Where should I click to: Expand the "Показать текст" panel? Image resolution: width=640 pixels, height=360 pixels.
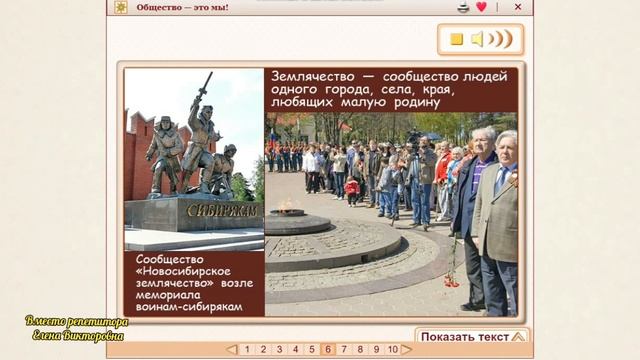(x=473, y=336)
